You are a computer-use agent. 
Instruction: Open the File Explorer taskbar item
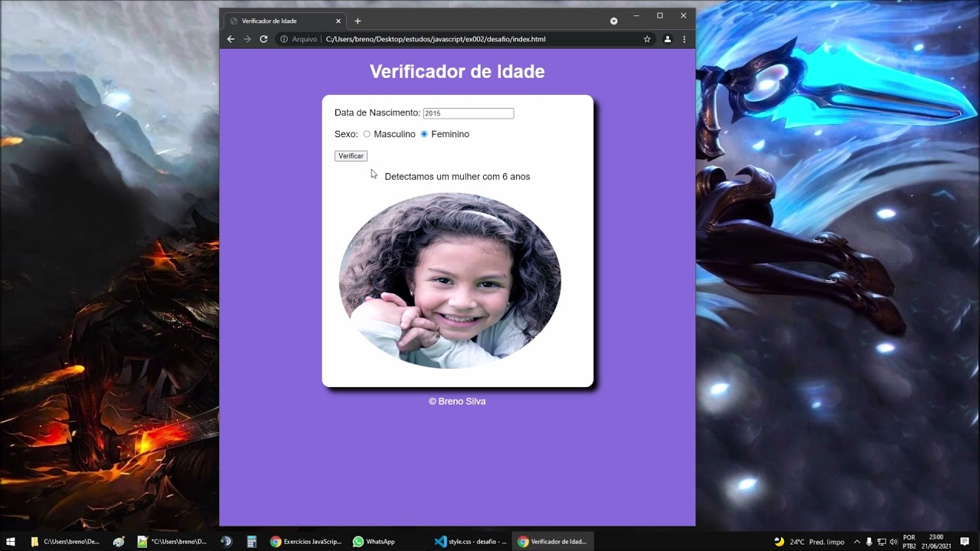[x=66, y=541]
